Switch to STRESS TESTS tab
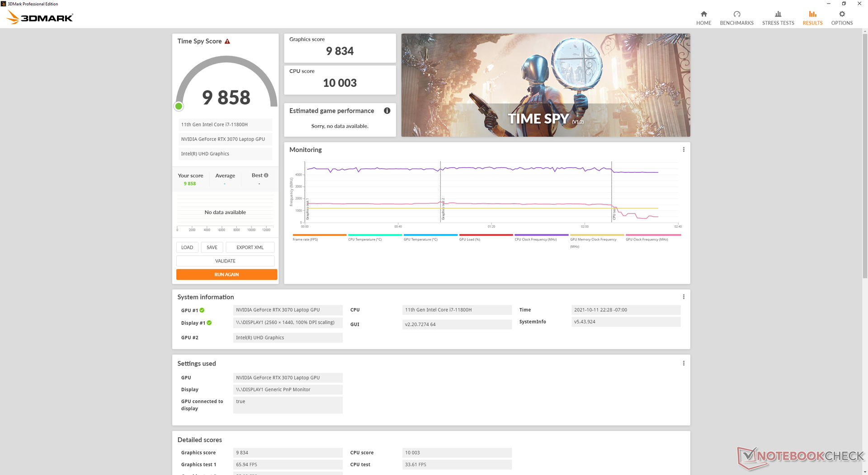 (778, 18)
